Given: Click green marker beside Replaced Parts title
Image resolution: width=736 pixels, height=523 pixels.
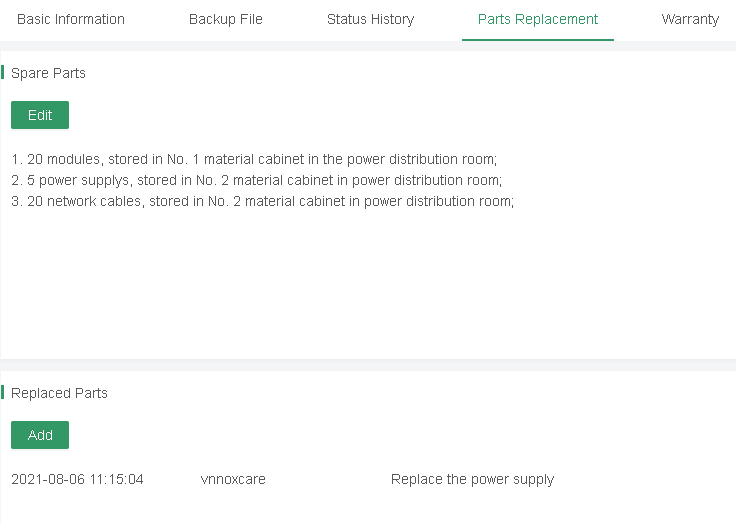Looking at the screenshot, I should (3, 393).
